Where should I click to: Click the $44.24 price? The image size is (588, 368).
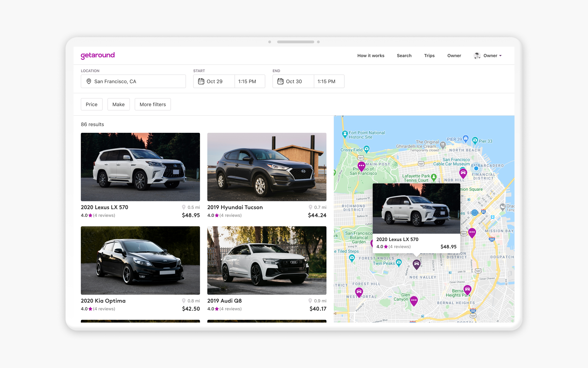coord(317,215)
